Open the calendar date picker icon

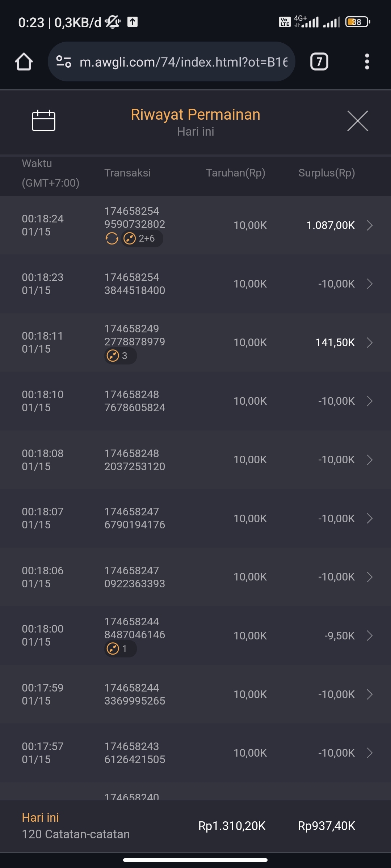click(43, 120)
